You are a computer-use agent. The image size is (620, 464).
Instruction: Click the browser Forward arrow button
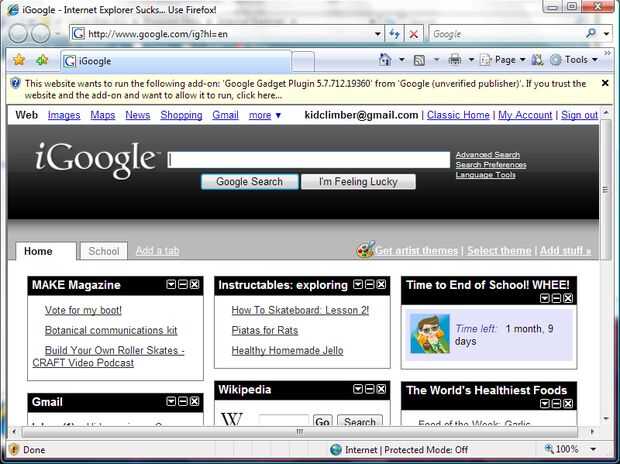click(x=40, y=34)
